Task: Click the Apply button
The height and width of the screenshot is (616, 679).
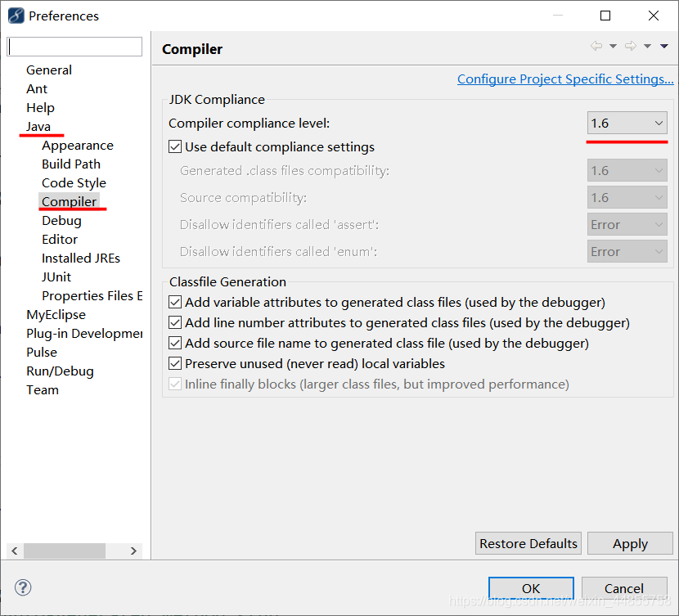Action: coord(630,543)
